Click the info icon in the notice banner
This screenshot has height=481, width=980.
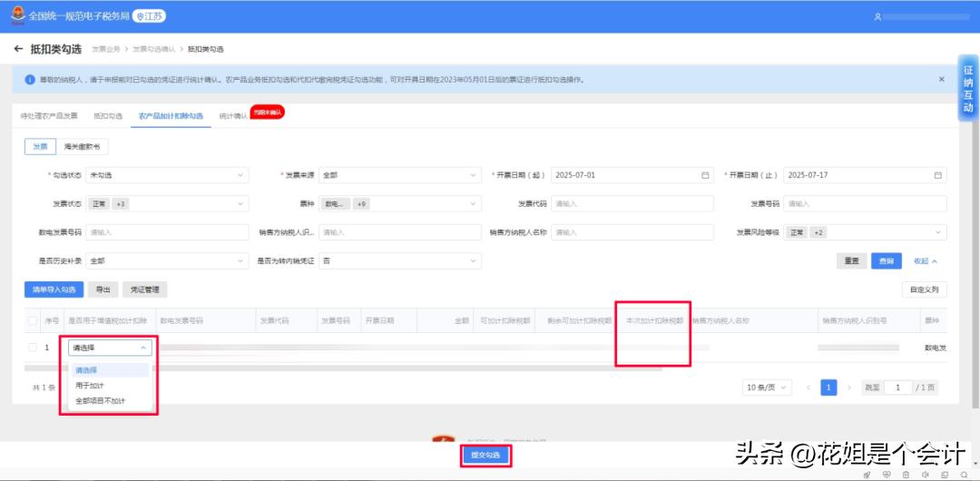(x=30, y=80)
